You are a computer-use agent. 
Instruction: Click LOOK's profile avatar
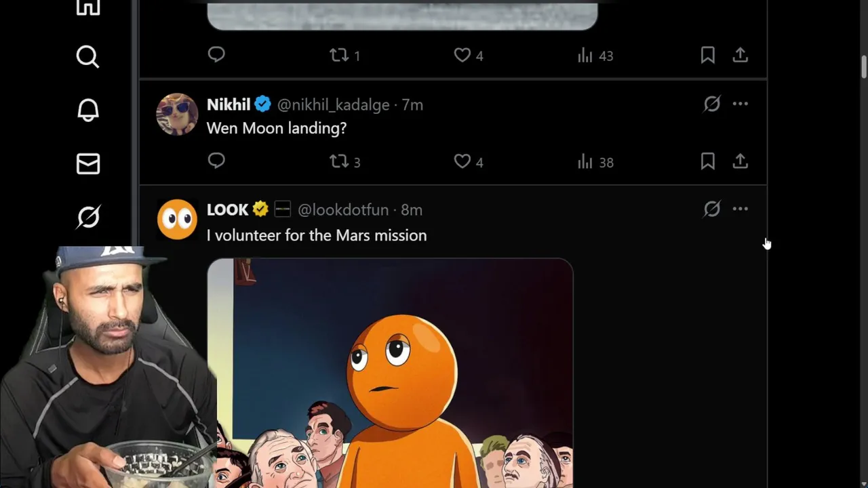pyautogui.click(x=177, y=219)
